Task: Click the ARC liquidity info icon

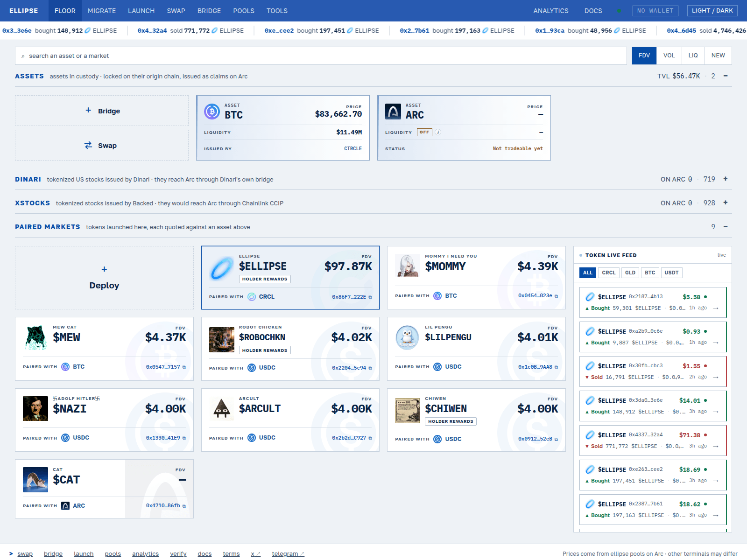Action: 438,132
